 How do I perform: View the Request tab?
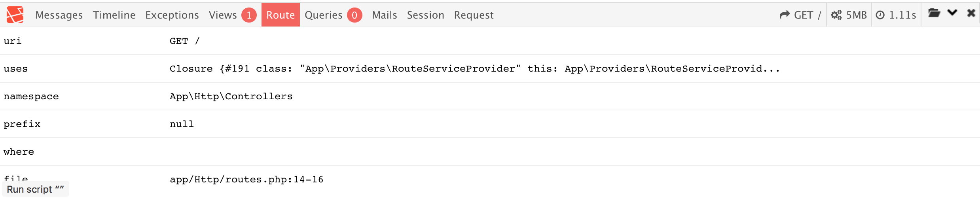(x=474, y=15)
